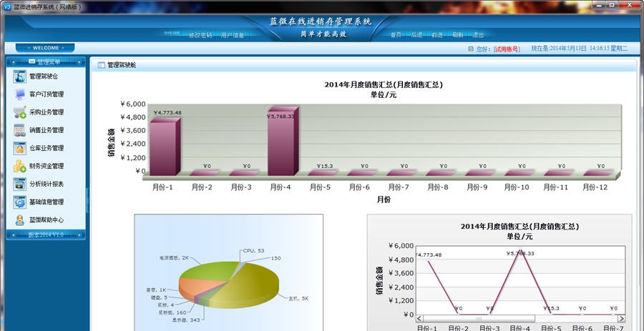The width and height of the screenshot is (644, 331).
Task: Click the 'CPU, 53' pie chart label
Action: tap(253, 251)
